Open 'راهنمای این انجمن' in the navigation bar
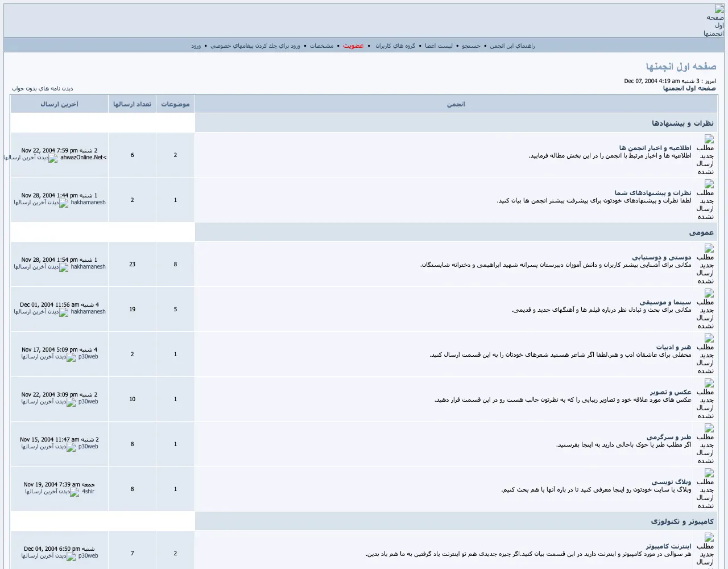Image resolution: width=728 pixels, height=569 pixels. 512,46
